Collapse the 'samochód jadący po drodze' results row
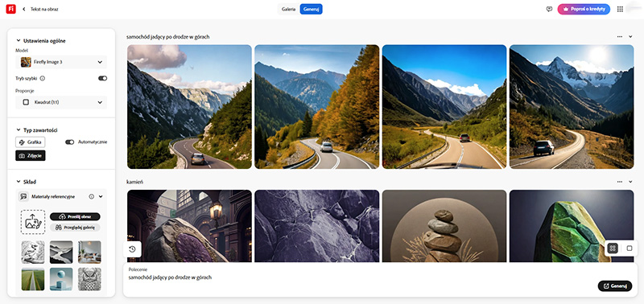 (x=630, y=36)
